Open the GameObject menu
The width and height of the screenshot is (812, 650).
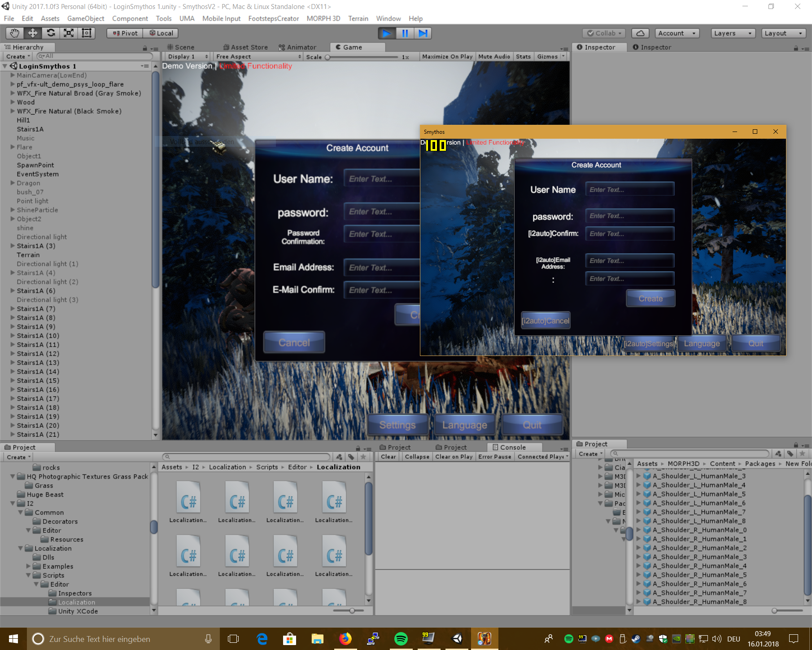pyautogui.click(x=85, y=18)
